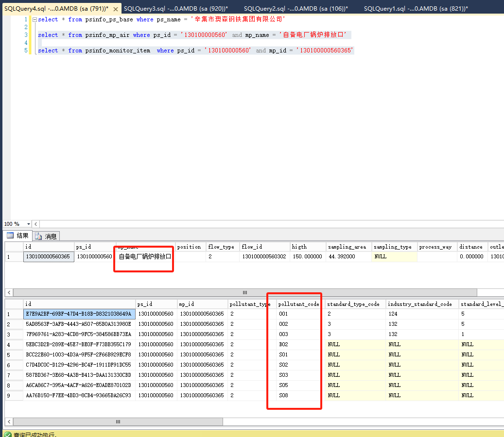Click the standard_type_code column header

354,304
